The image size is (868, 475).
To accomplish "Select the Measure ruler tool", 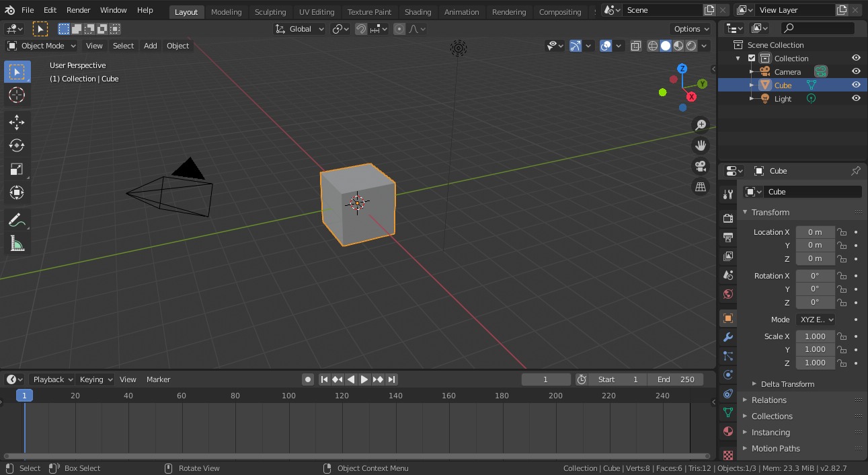I will [x=17, y=244].
